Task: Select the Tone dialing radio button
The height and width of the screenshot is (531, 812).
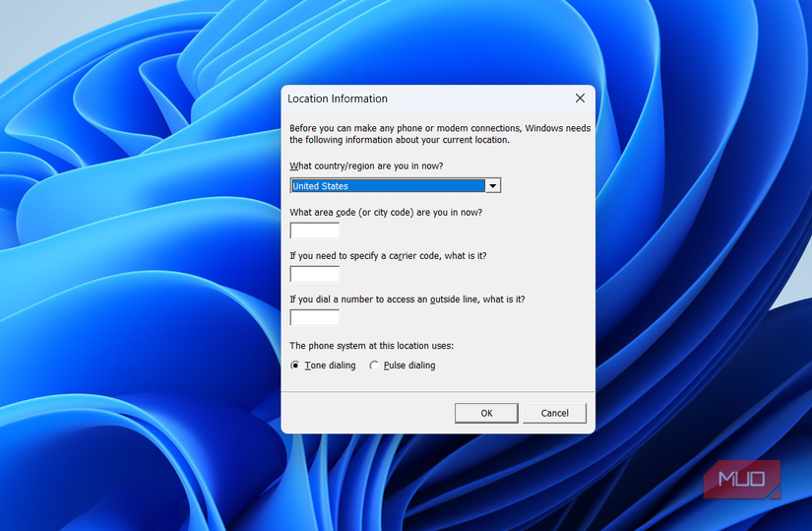Action: (295, 365)
